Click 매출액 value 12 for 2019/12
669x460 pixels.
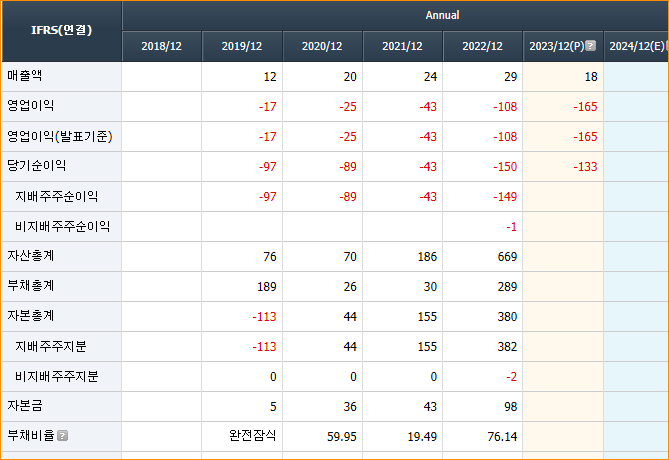pyautogui.click(x=270, y=77)
